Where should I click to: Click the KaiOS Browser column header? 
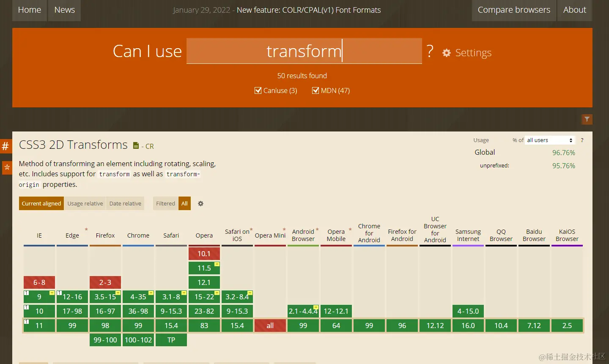(x=567, y=235)
